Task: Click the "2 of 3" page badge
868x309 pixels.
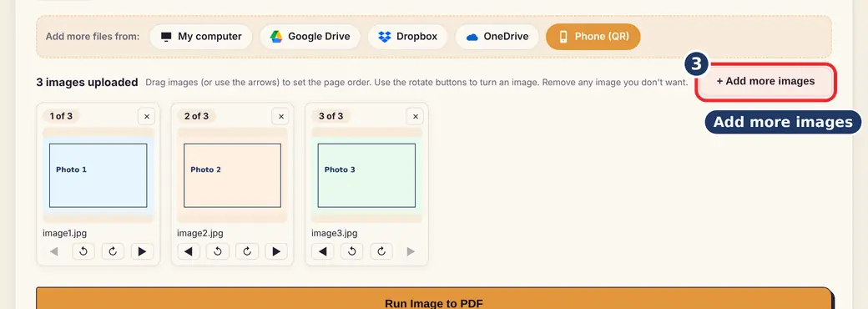Action: pyautogui.click(x=196, y=116)
